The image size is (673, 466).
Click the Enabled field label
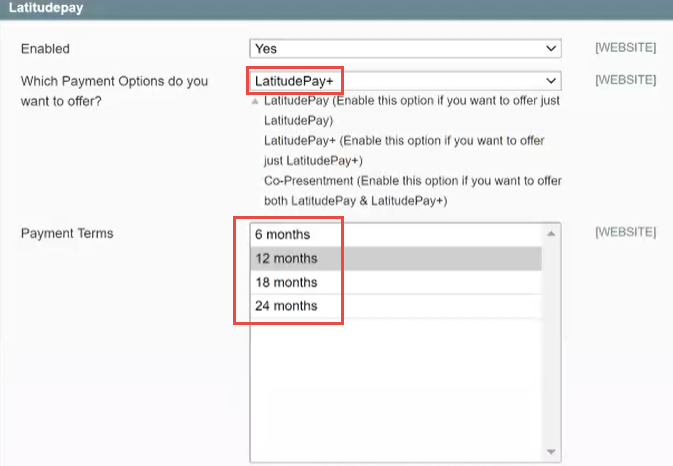tap(45, 49)
